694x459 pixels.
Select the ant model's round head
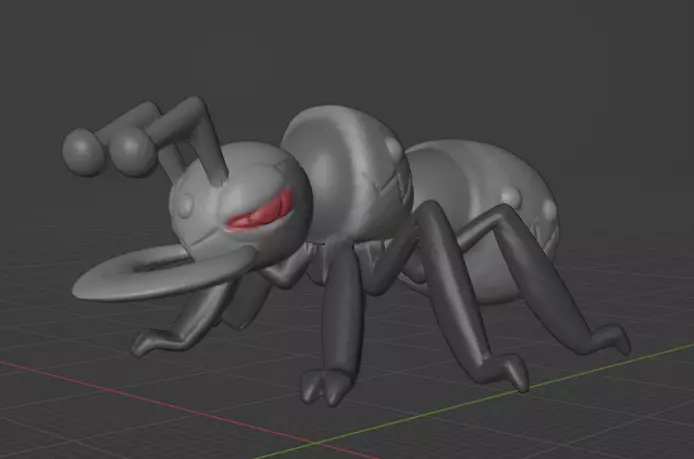tap(240, 205)
